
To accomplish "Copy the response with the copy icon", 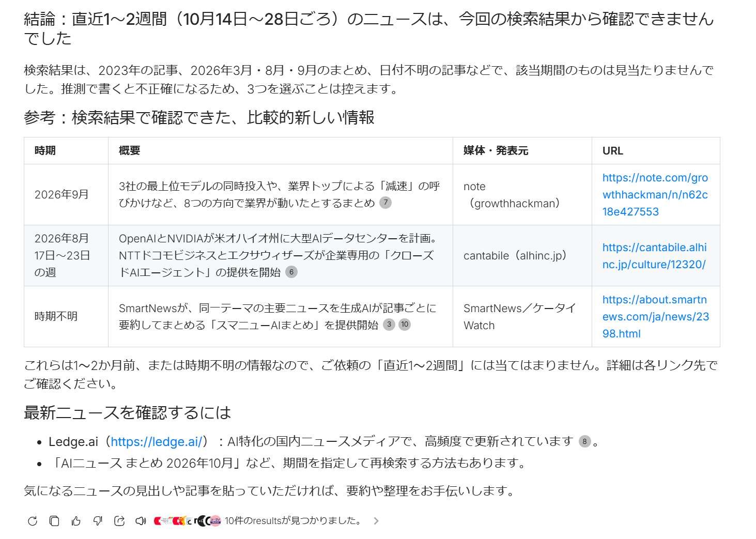I will click(54, 521).
